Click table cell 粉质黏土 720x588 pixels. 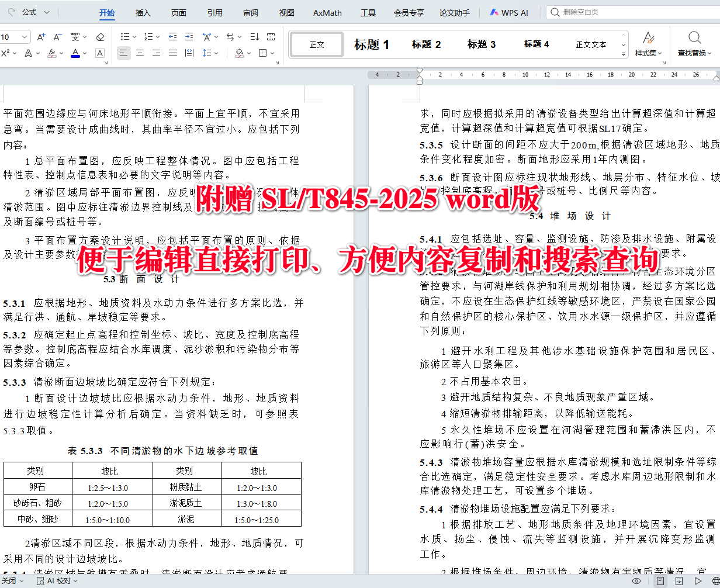point(186,487)
